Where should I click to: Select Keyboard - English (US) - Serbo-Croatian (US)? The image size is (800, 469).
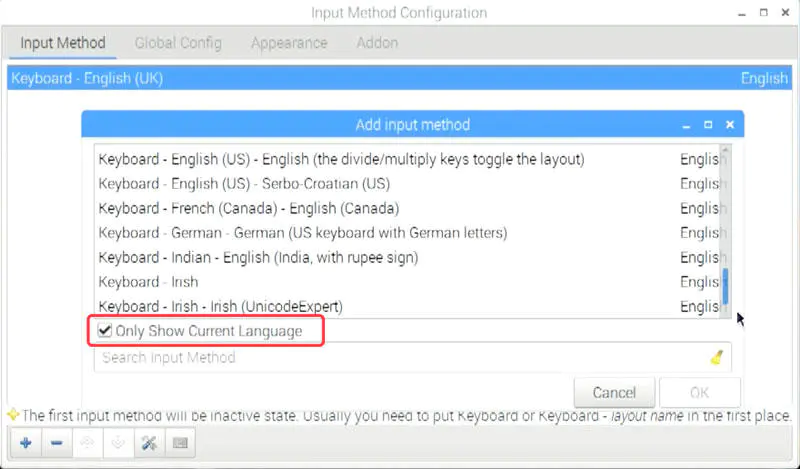(x=407, y=184)
